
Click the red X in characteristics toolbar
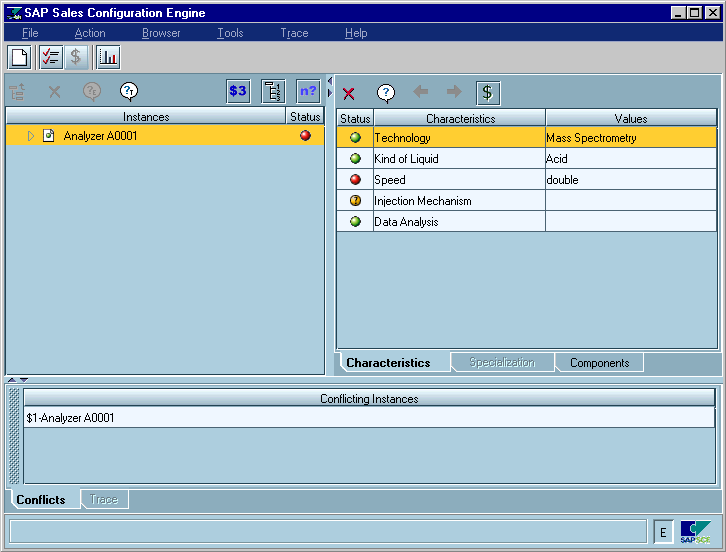pyautogui.click(x=349, y=94)
